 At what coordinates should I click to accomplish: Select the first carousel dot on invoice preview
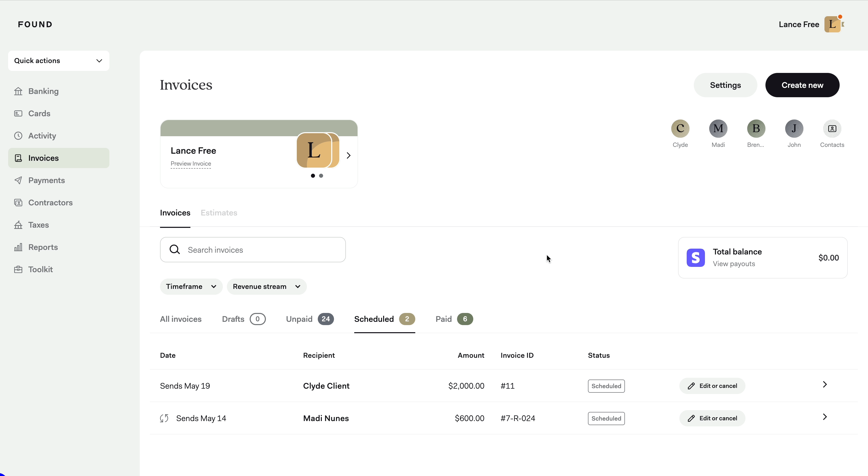click(x=313, y=176)
